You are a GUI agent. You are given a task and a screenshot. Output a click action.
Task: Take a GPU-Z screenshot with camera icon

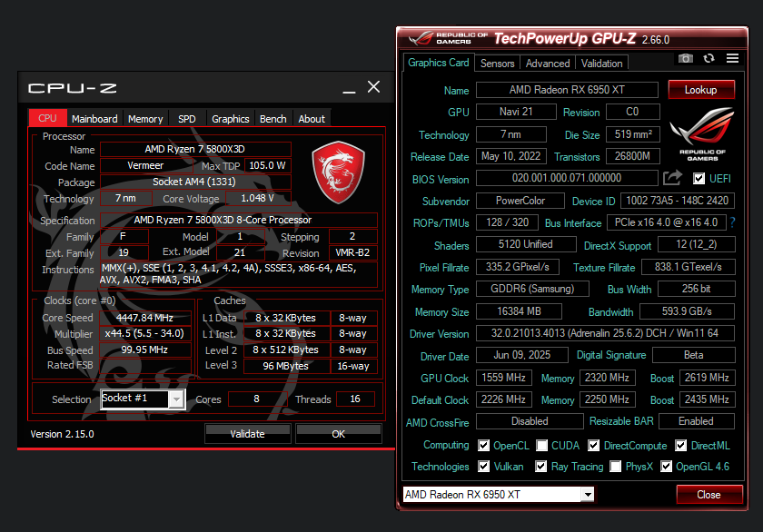click(686, 58)
